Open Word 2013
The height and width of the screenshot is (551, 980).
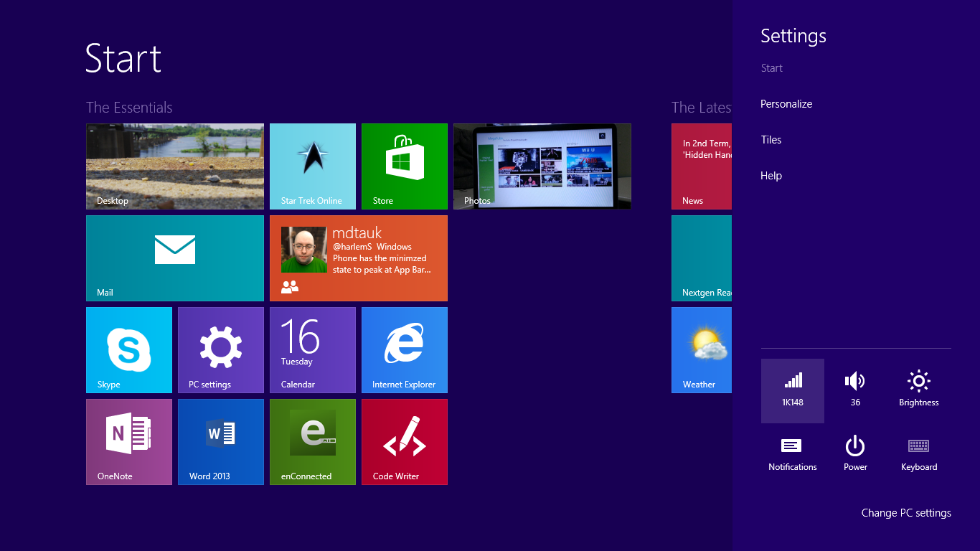(220, 442)
